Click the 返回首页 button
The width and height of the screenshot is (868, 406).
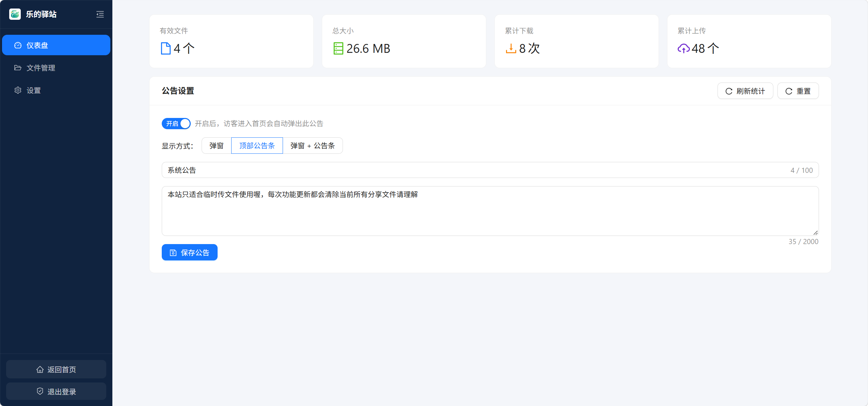(56, 369)
